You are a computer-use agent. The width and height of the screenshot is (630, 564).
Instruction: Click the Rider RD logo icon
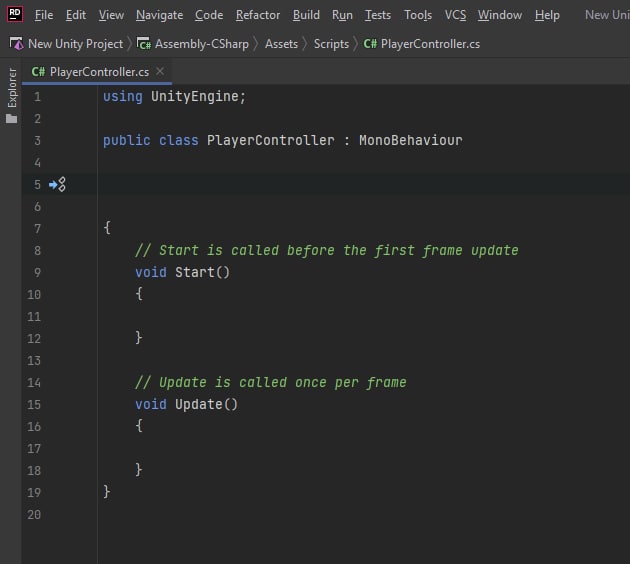coord(15,14)
